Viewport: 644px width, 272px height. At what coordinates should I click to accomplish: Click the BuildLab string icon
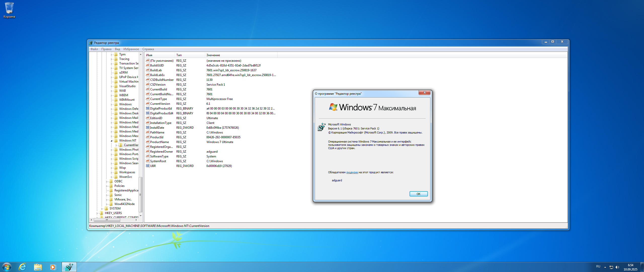click(148, 70)
